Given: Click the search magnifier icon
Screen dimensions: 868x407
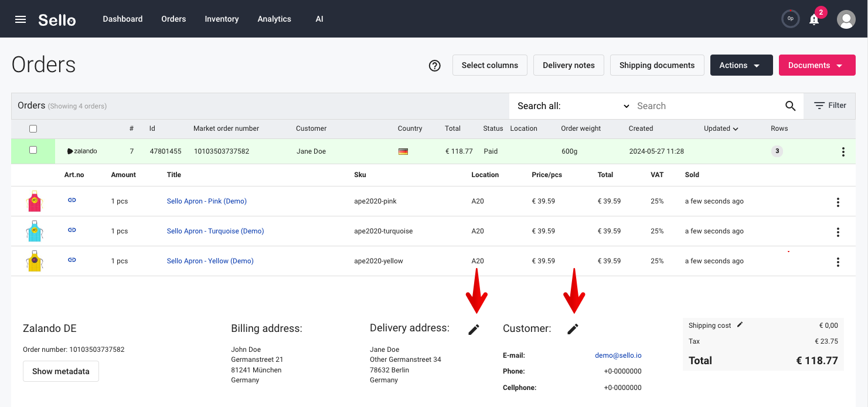Looking at the screenshot, I should pos(790,106).
